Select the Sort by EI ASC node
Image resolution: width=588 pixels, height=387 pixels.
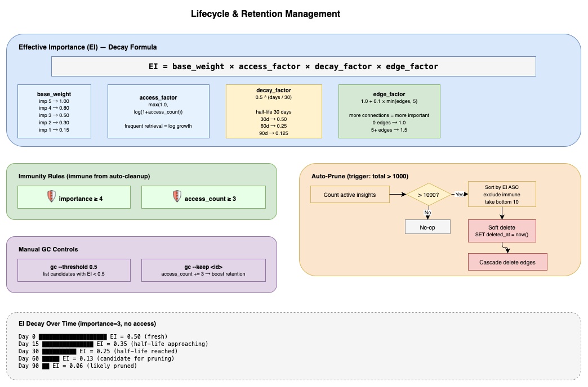point(502,194)
